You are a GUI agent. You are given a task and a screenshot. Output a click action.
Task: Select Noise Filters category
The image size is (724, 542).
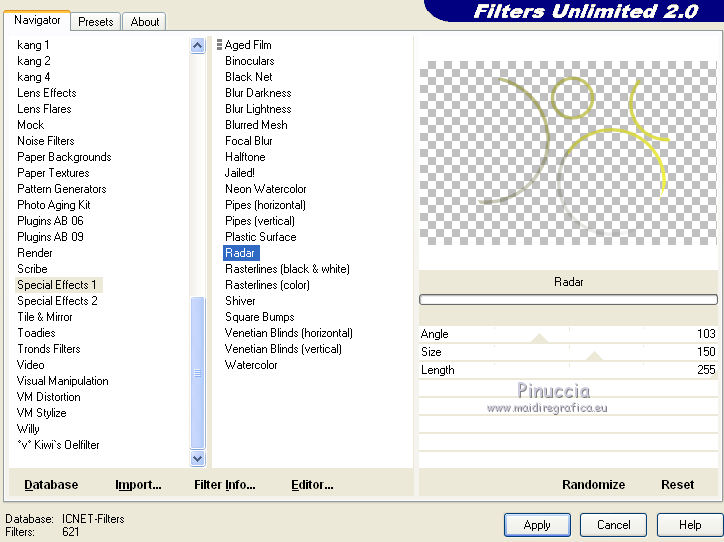[x=46, y=141]
